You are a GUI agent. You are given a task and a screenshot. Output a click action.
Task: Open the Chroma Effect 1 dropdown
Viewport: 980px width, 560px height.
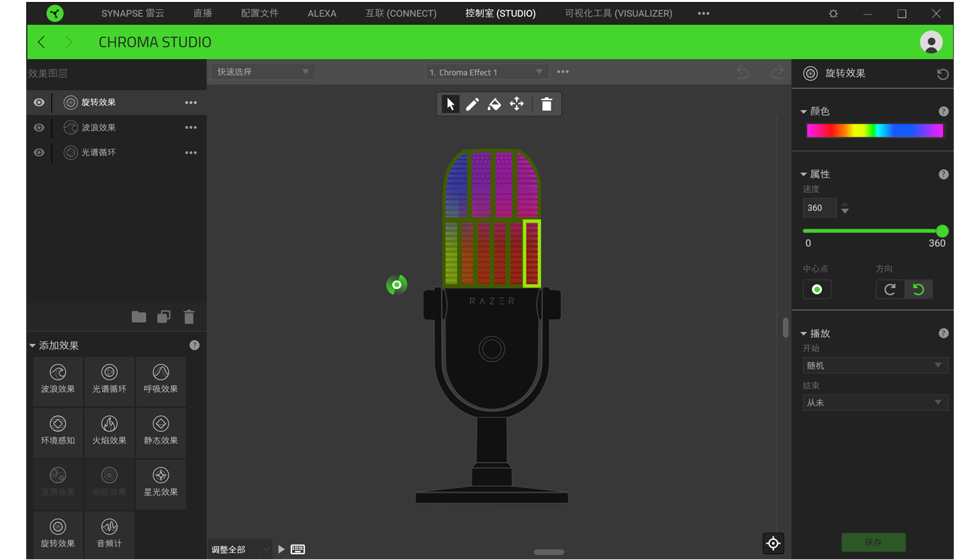point(486,72)
